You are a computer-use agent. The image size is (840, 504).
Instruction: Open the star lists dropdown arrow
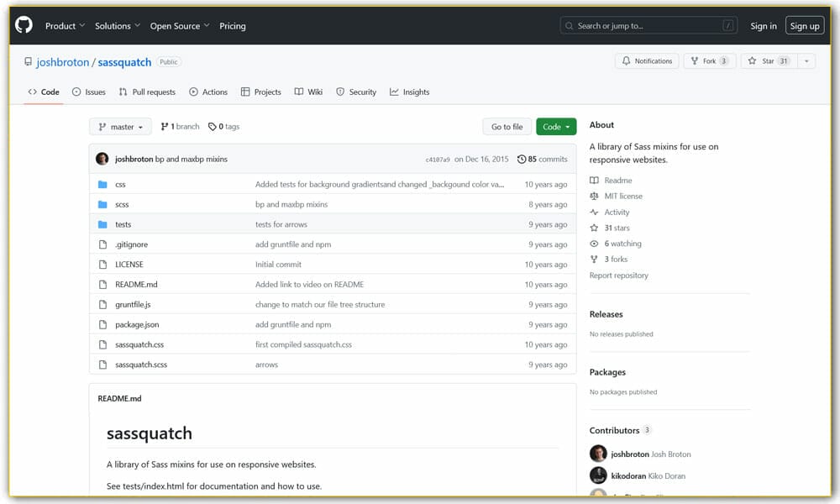[806, 61]
